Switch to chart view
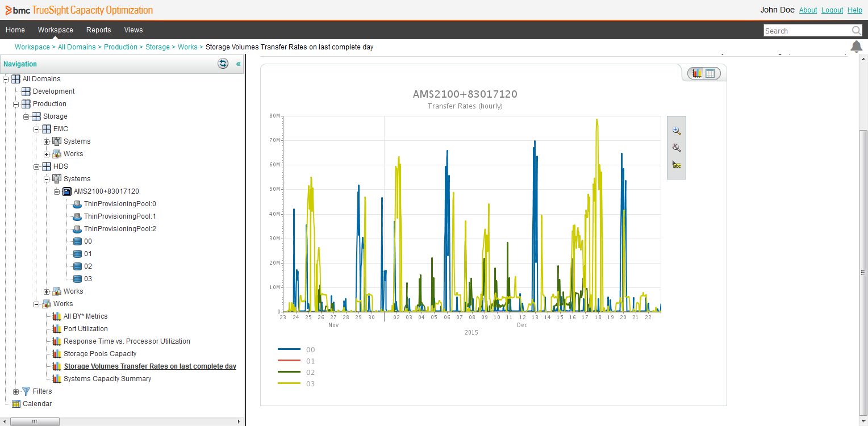Screen dimensions: 868x426 [696, 73]
